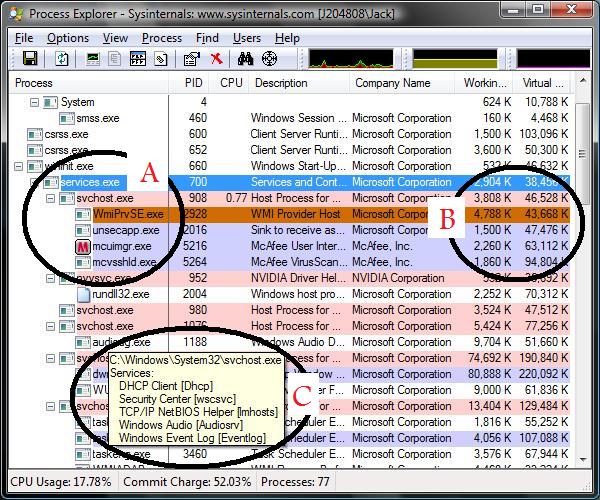Click the 'Windows Session ...' description cell
The height and width of the screenshot is (500, 600).
pos(298,119)
